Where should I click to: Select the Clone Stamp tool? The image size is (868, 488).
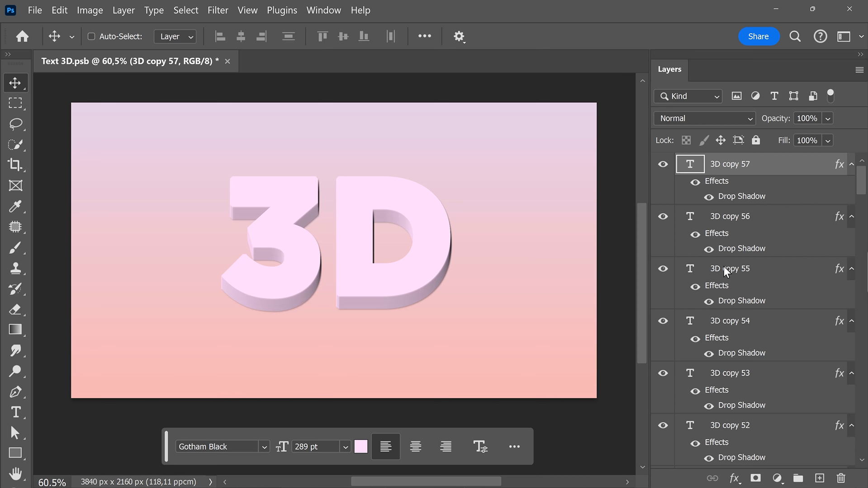click(x=15, y=268)
